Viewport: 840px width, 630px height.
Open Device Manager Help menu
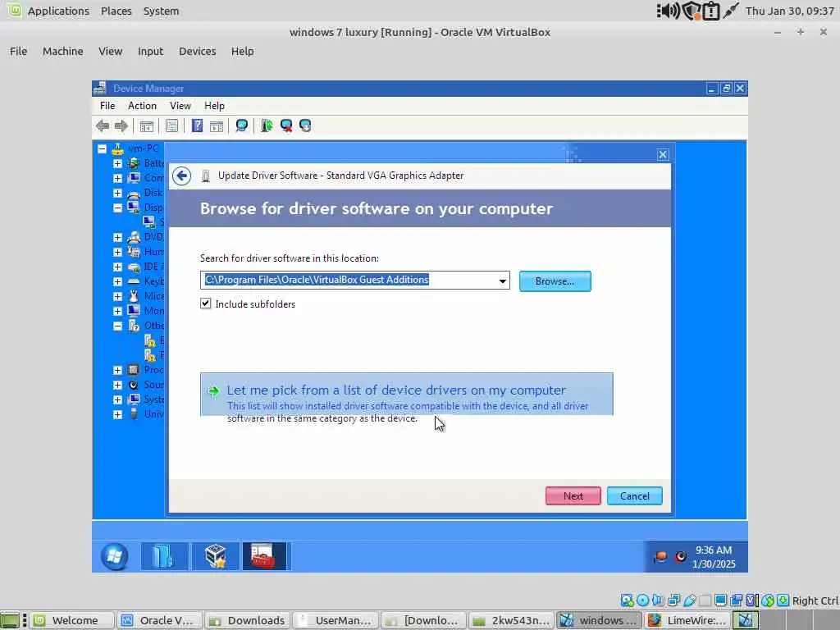[x=214, y=106]
